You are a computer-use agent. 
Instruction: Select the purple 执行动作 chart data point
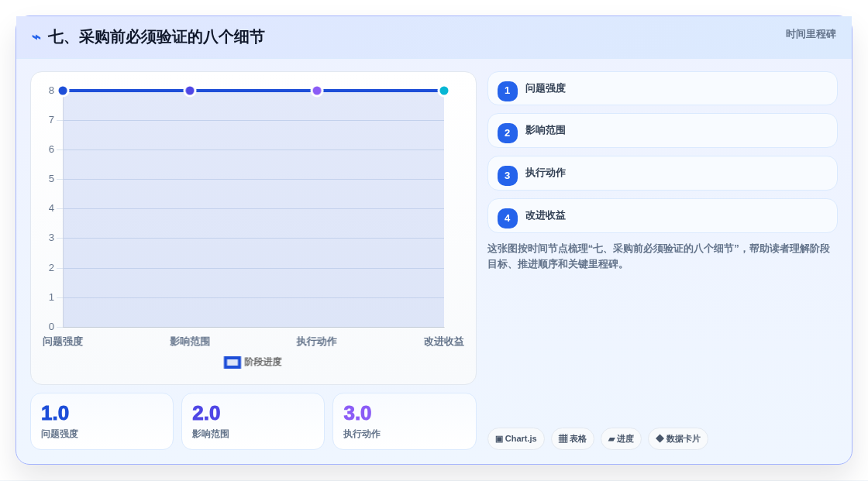tap(317, 91)
